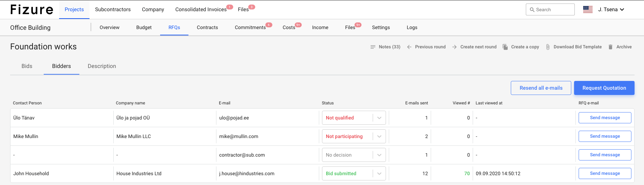Open the J. Tsena user menu
This screenshot has width=644, height=185.
(x=611, y=9)
